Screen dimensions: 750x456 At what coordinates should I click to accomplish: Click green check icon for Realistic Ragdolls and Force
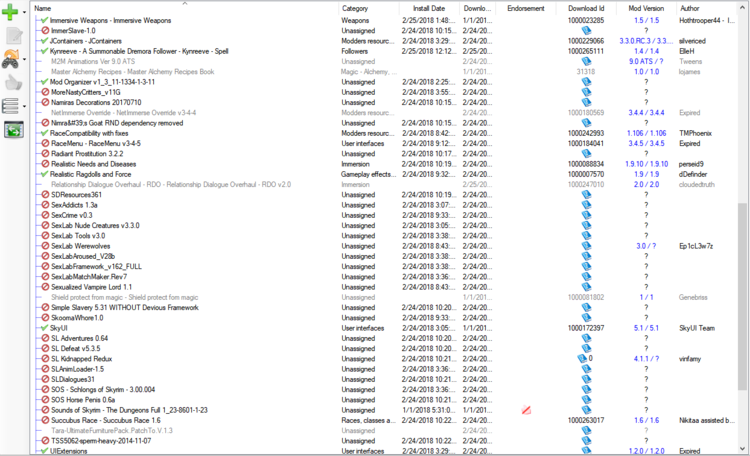coord(44,174)
